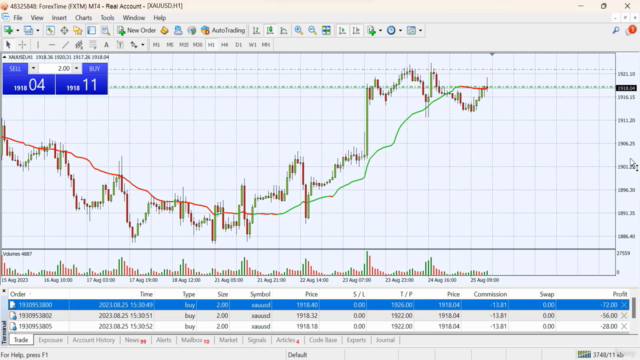640x360 pixels.
Task: Toggle the Data Window crosshair-target icon
Action: 64,30
